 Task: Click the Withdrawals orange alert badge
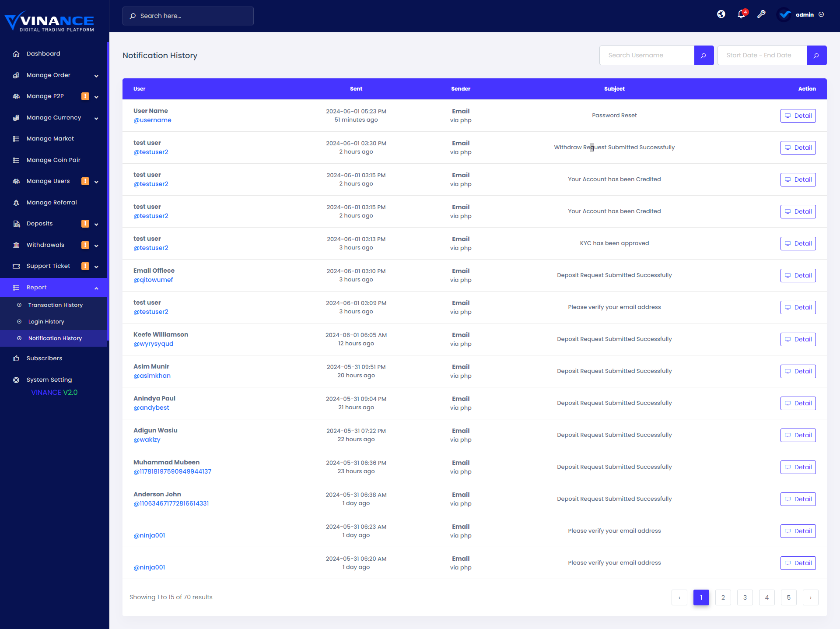tap(85, 245)
